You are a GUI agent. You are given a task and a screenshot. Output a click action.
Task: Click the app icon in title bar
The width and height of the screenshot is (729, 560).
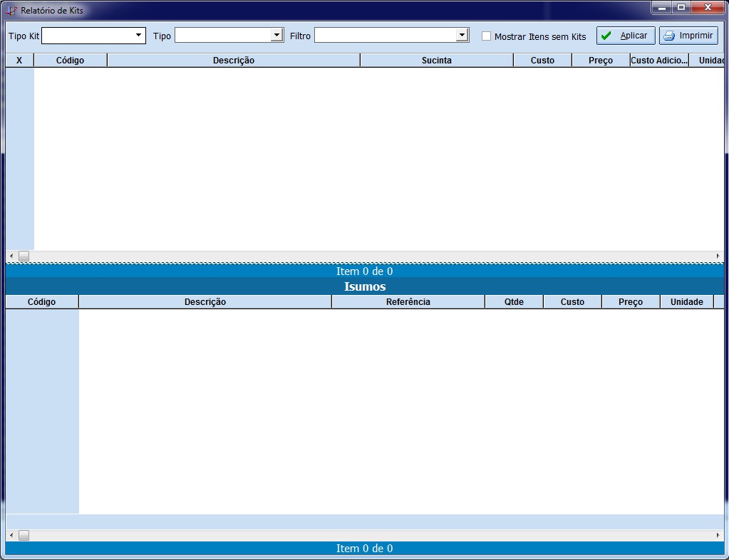click(x=11, y=11)
